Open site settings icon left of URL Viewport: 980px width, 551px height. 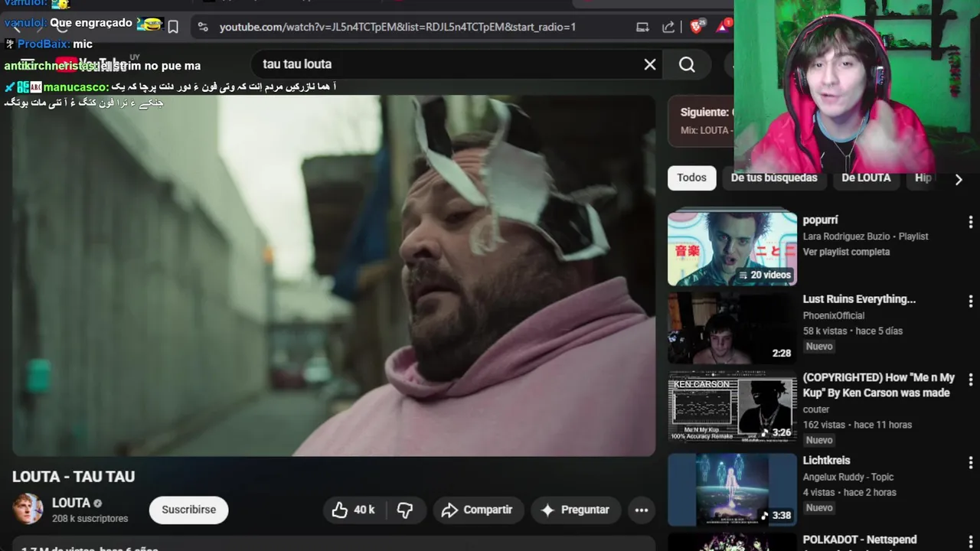point(202,27)
